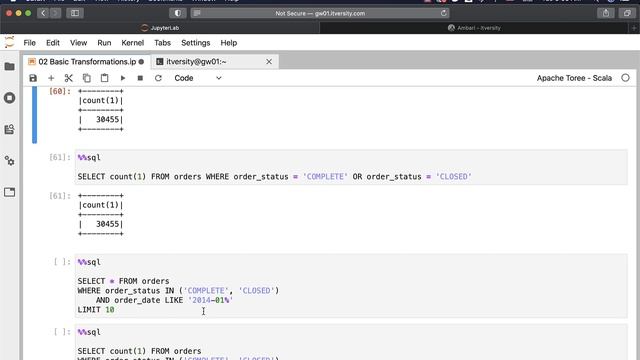The height and width of the screenshot is (360, 640).
Task: Switch to the Ambari browser tab
Action: pyautogui.click(x=474, y=28)
